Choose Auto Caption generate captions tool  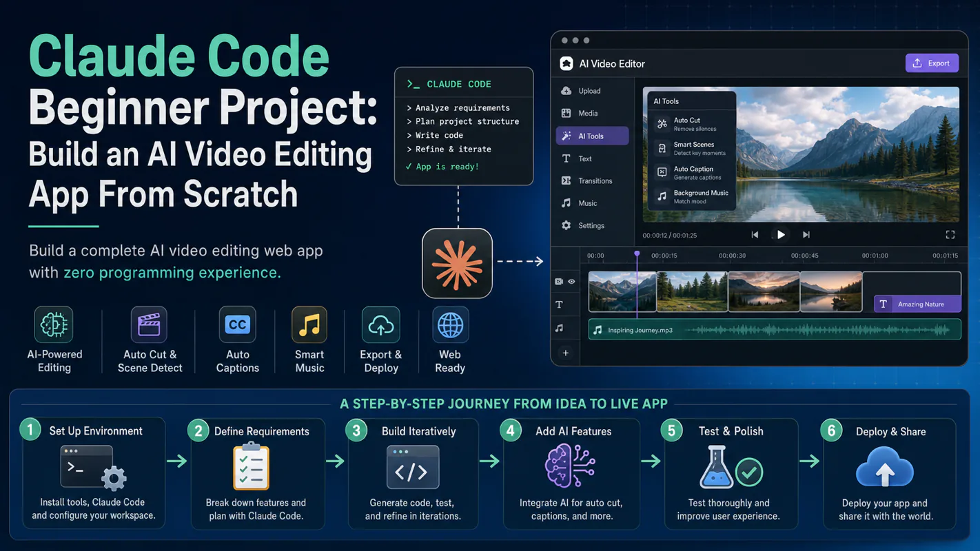coord(691,172)
